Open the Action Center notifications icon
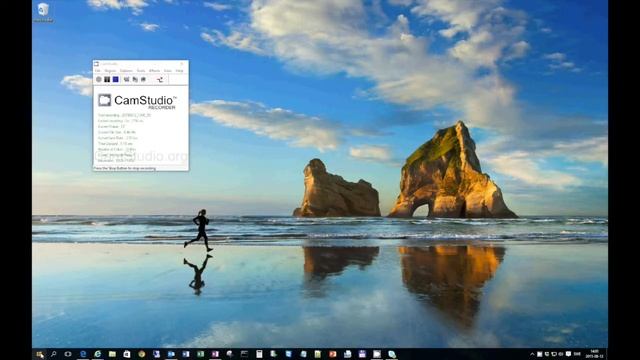The image size is (640, 360). pyautogui.click(x=568, y=354)
